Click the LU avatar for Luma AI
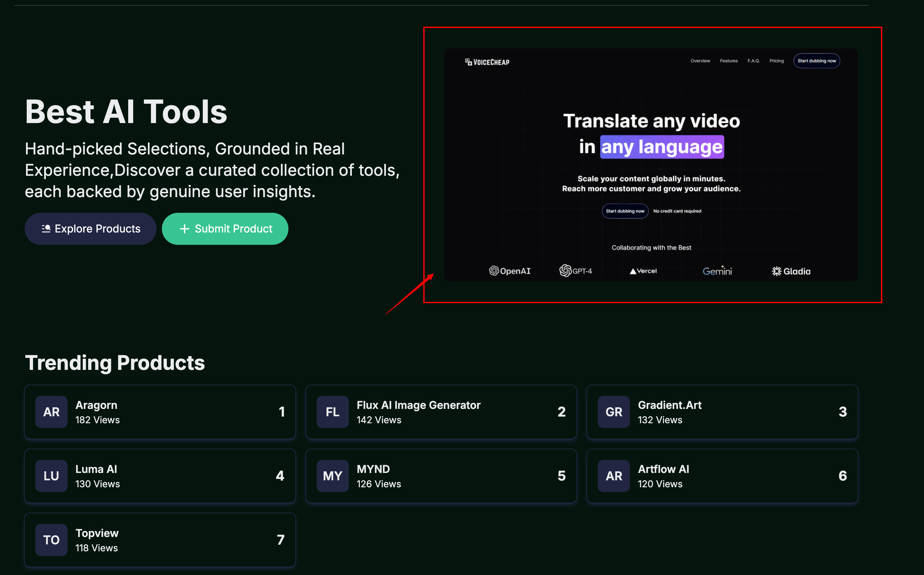 tap(51, 476)
